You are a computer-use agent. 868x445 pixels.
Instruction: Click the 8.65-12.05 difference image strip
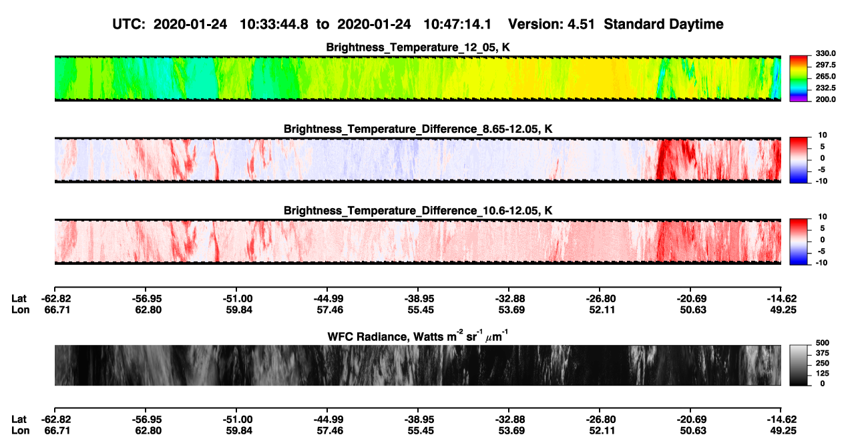point(417,160)
